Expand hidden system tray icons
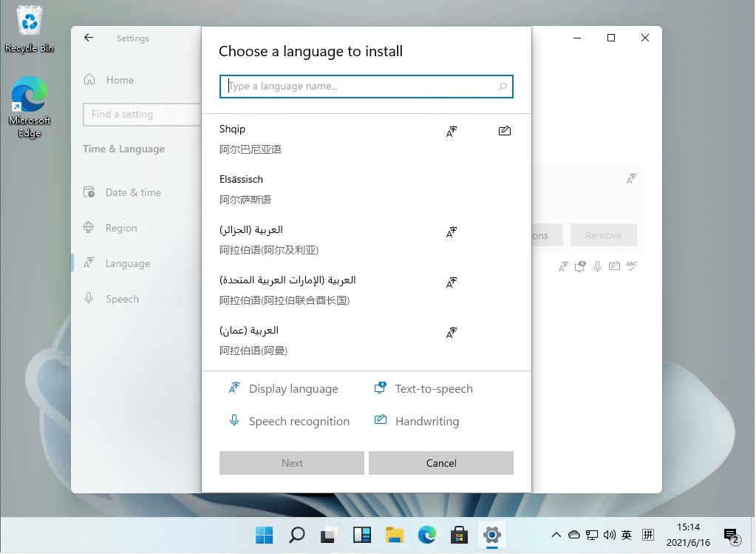The image size is (756, 554). (556, 534)
